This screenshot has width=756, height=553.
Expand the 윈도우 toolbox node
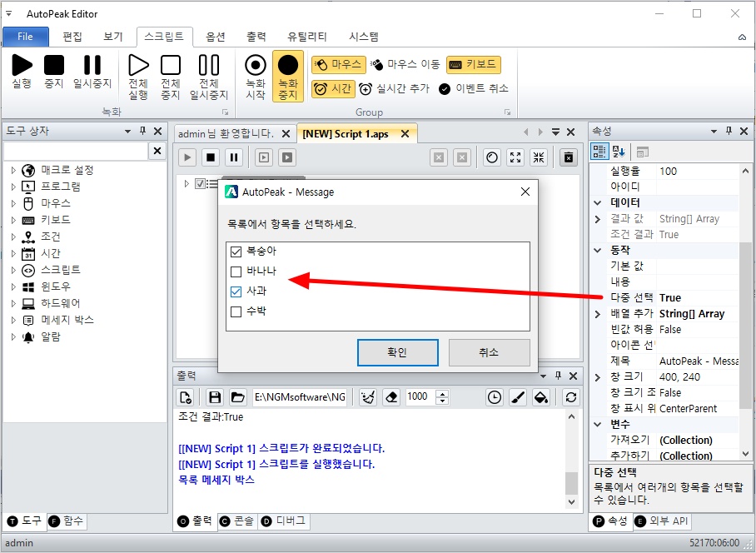point(13,286)
